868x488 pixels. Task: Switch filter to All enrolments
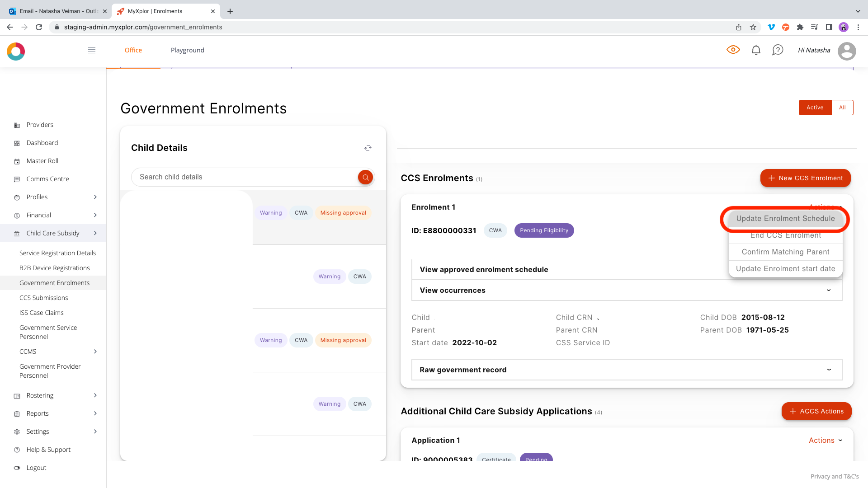point(842,108)
